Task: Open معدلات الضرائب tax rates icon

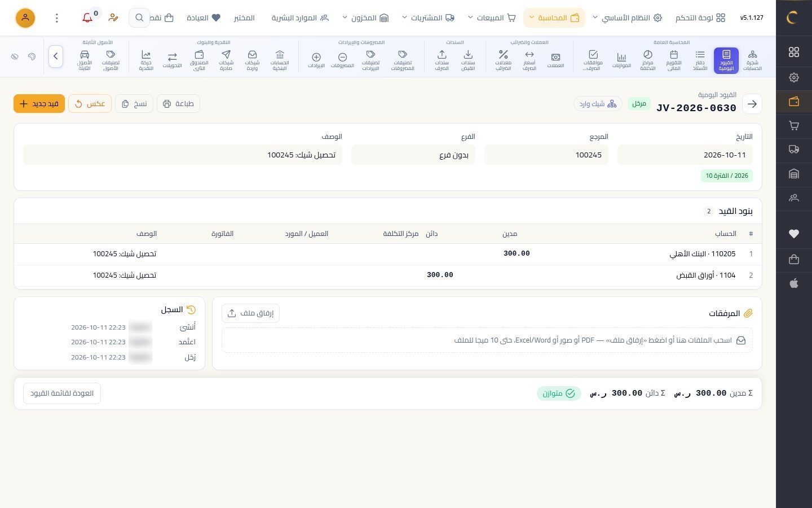Action: coord(503,60)
